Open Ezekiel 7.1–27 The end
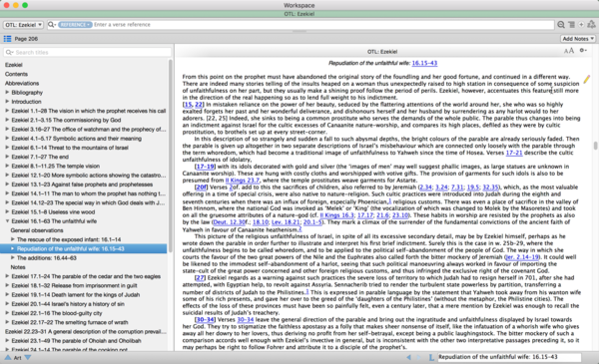The width and height of the screenshot is (599, 364). (40, 157)
